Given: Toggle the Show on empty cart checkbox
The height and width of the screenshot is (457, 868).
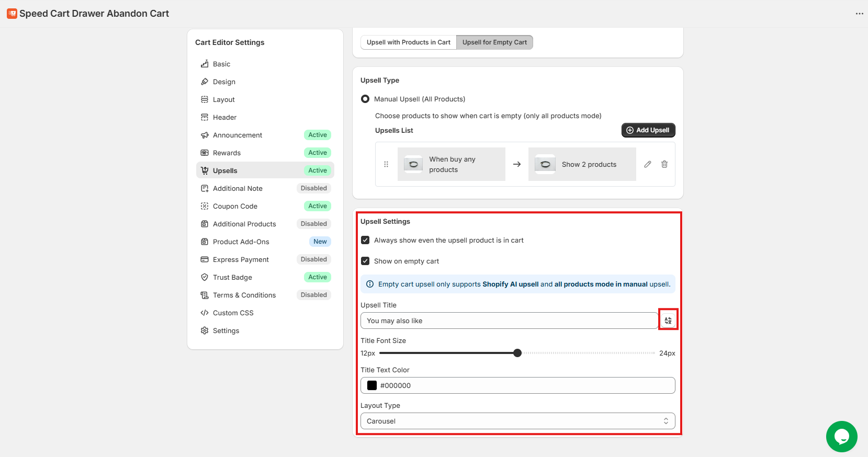Looking at the screenshot, I should pyautogui.click(x=365, y=261).
